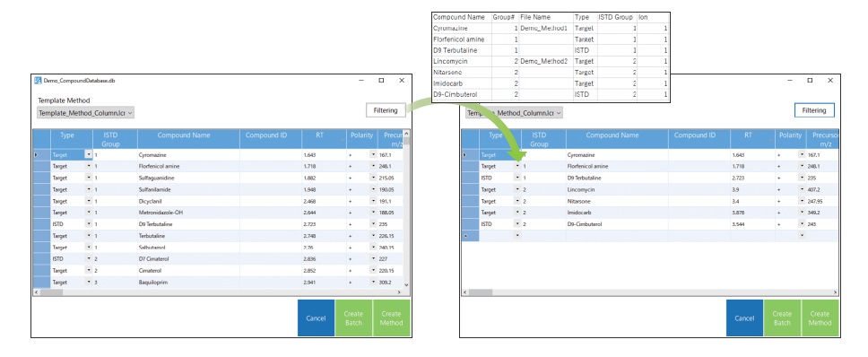The height and width of the screenshot is (357, 868).
Task: Open Type dropdown for Lincomycin row, right window
Action: point(517,189)
